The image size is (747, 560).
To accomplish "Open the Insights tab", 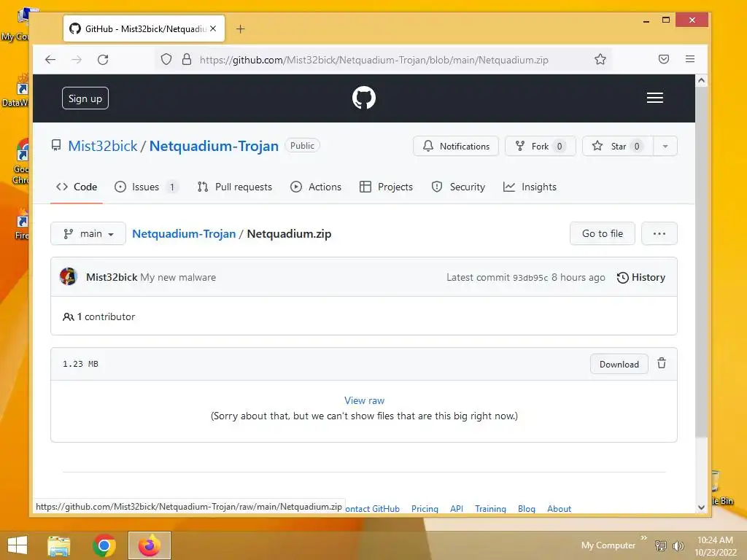I will [530, 187].
